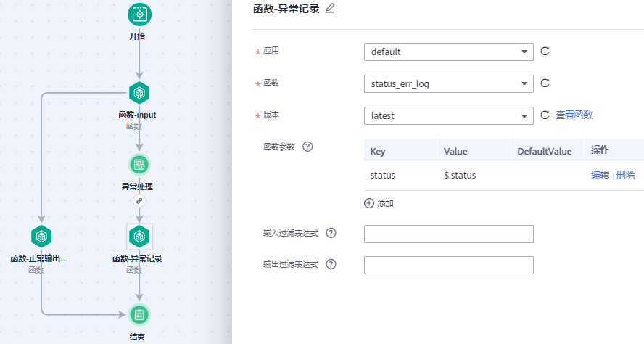Refresh the 应用 application list
Screen dimensions: 644x344
pyautogui.click(x=545, y=52)
